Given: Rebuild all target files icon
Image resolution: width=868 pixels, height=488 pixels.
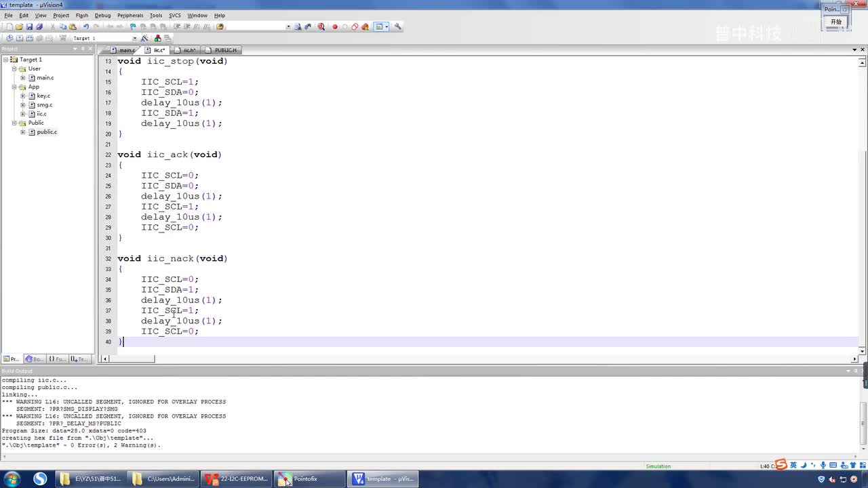Looking at the screenshot, I should [29, 38].
